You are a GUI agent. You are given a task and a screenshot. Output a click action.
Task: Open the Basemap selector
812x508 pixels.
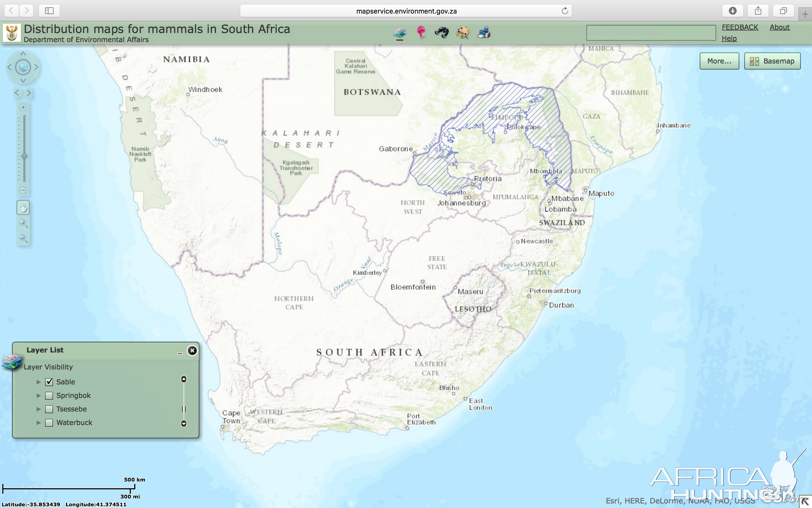click(772, 61)
